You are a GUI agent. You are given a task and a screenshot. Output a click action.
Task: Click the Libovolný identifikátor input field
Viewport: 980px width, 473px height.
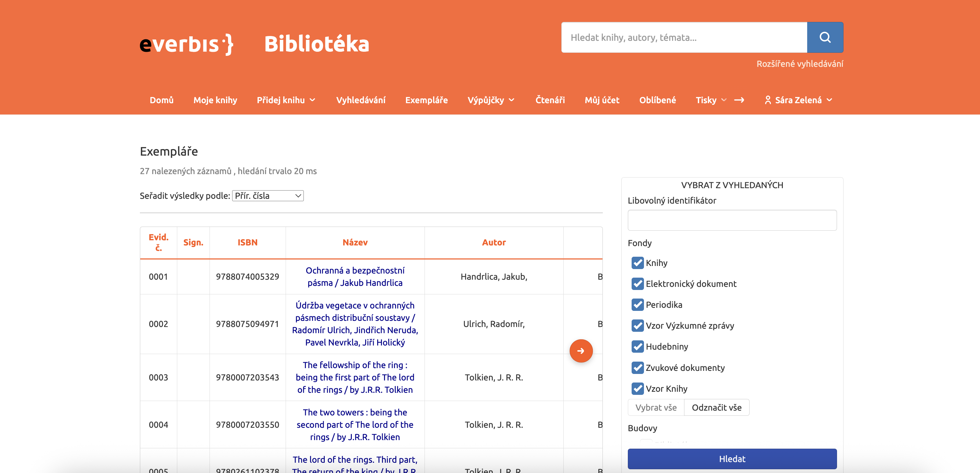tap(732, 220)
